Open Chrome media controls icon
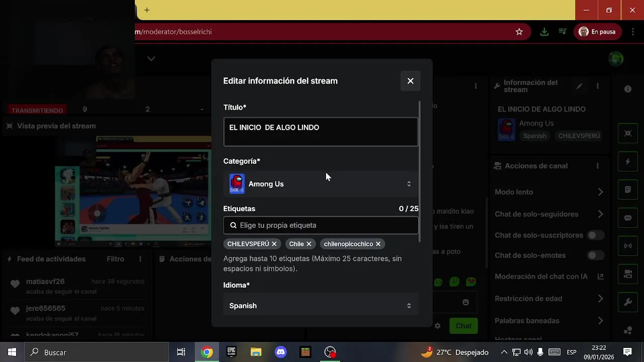This screenshot has height=362, width=644. (562, 32)
